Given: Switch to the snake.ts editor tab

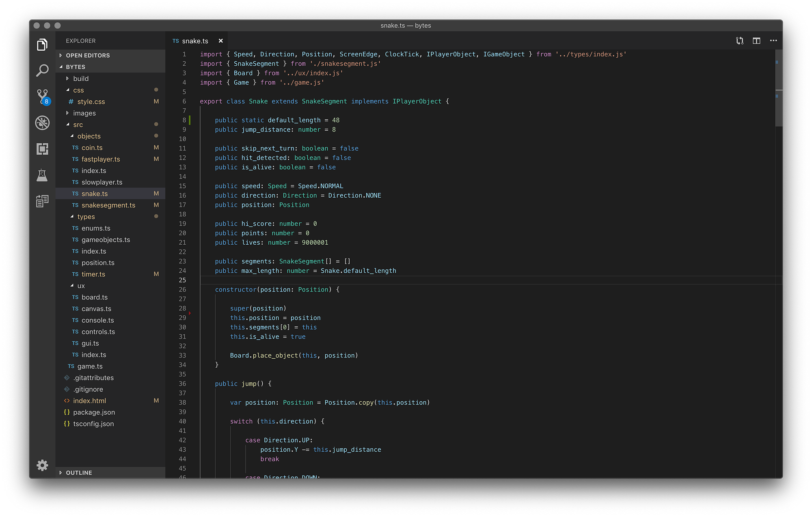Looking at the screenshot, I should [x=195, y=41].
